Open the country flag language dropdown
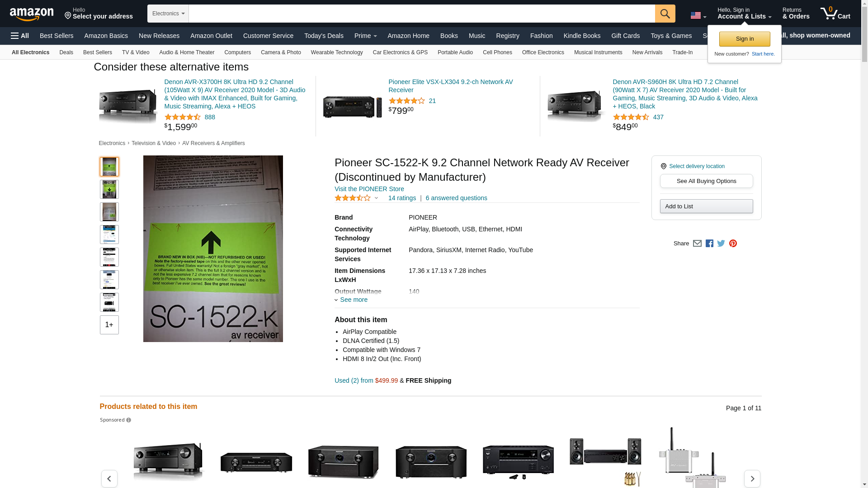Viewport: 868px width, 488px height. 698,16
